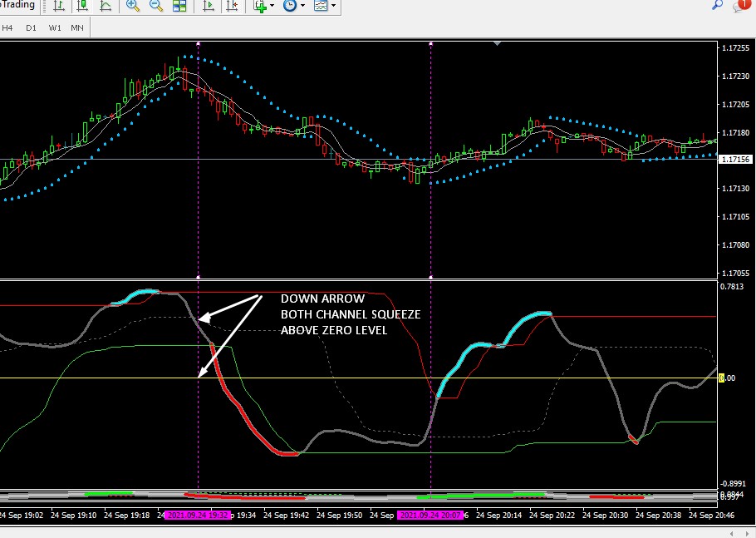This screenshot has height=538, width=756.
Task: Switch chart to candlesticks mode
Action: tap(82, 7)
